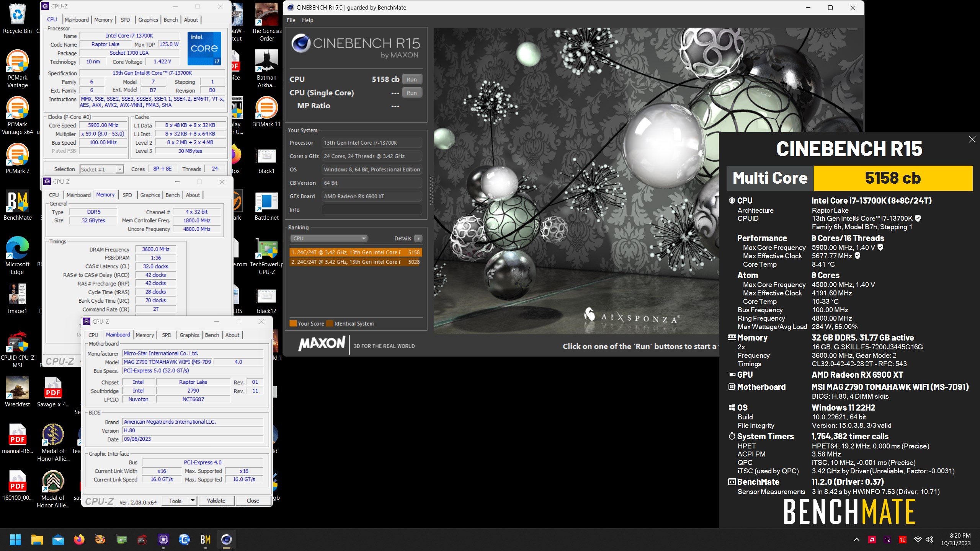Launch PCMark Vantage desktop shortcut
This screenshot has width=980, height=551.
coord(17,69)
